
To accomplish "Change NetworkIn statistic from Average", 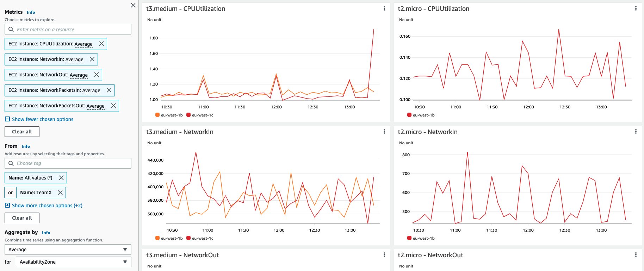I will tap(74, 59).
